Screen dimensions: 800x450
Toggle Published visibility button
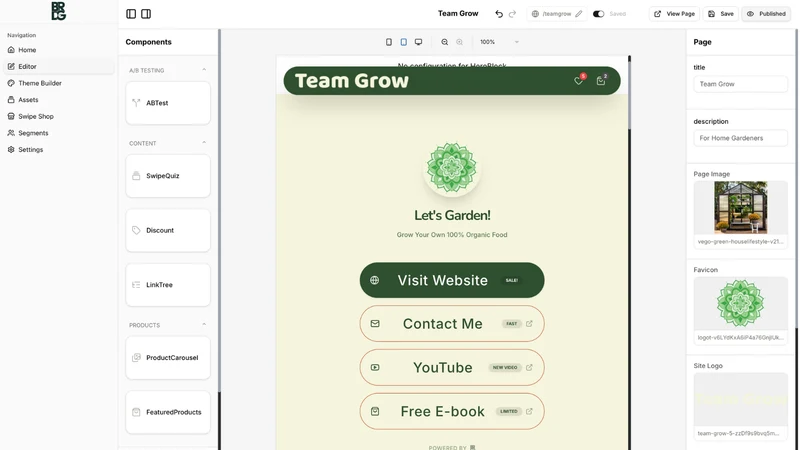tap(766, 14)
